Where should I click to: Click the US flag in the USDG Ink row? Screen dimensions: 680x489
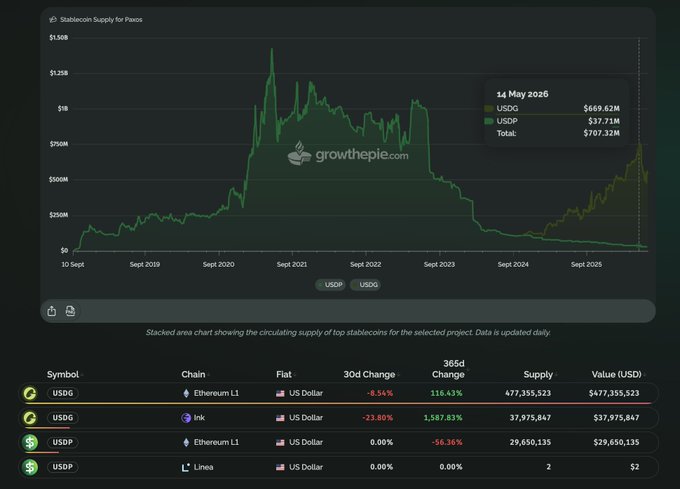point(280,418)
